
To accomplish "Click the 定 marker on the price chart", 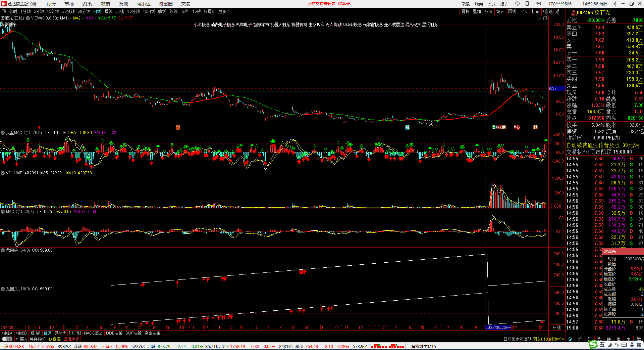I will pos(178,127).
